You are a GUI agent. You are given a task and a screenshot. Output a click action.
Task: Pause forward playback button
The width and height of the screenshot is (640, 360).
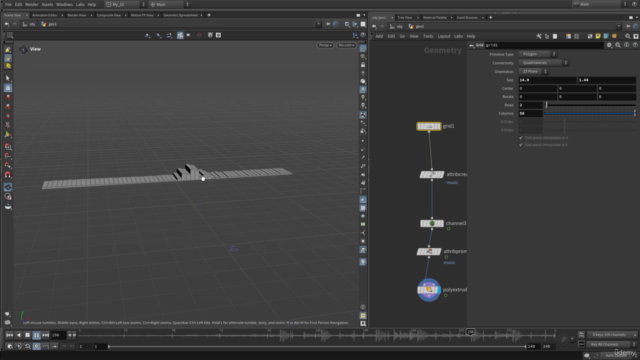pos(36,335)
